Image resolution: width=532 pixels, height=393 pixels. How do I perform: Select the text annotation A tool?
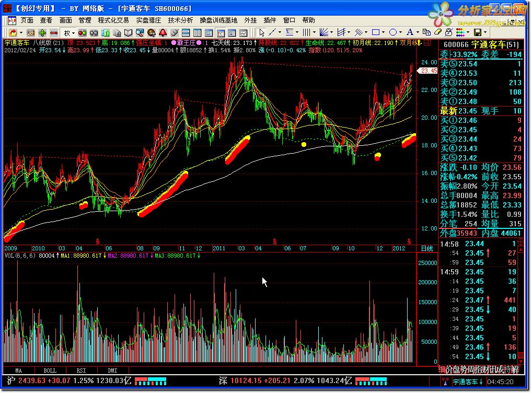click(410, 32)
